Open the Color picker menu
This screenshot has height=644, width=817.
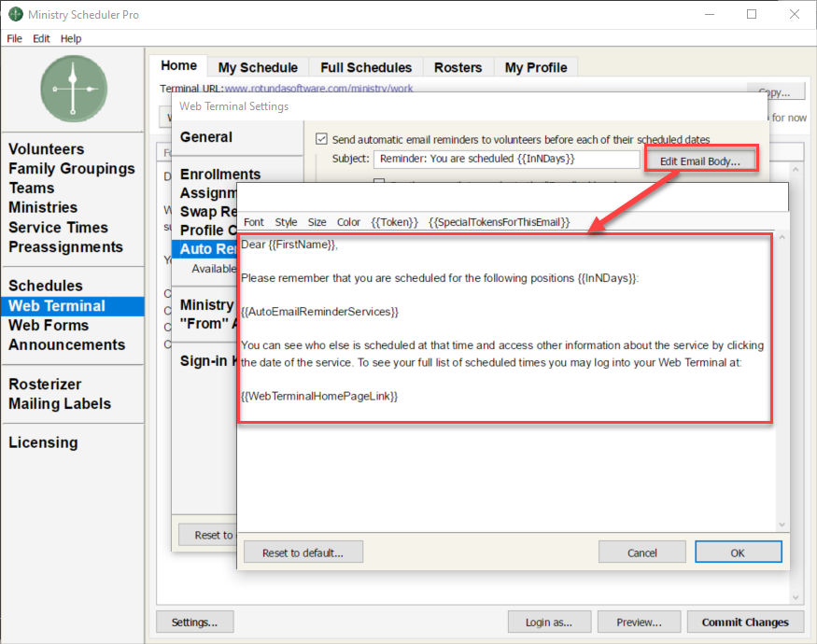pos(348,222)
